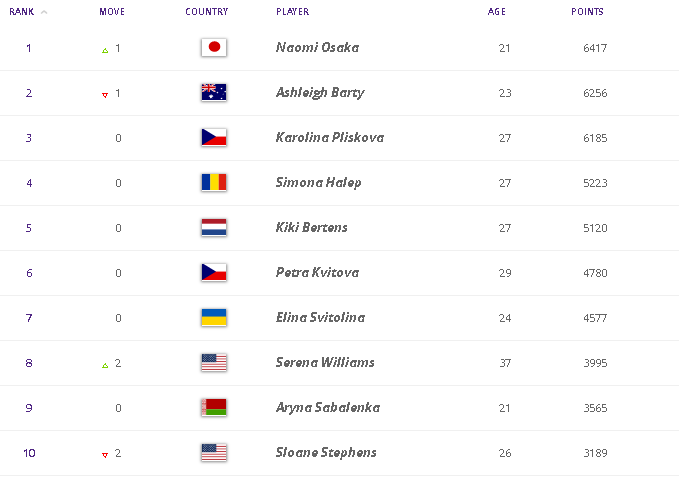Open Naomi Osaka player profile
The width and height of the screenshot is (679, 477).
317,47
